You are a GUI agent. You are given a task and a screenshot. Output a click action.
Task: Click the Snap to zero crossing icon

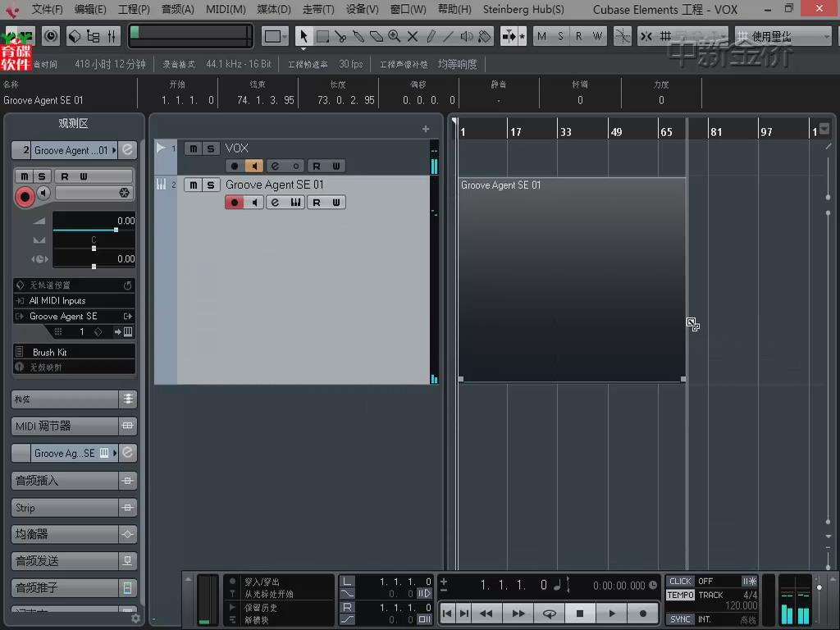tap(622, 36)
